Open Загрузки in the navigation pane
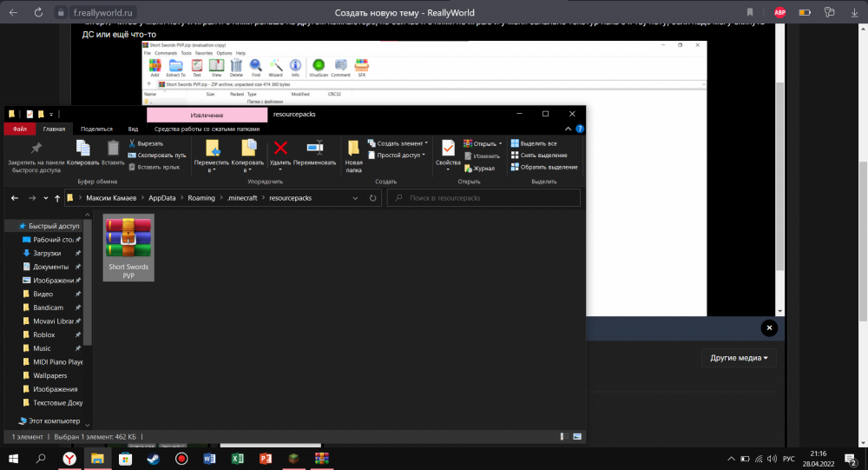The width and height of the screenshot is (868, 470). (x=47, y=254)
